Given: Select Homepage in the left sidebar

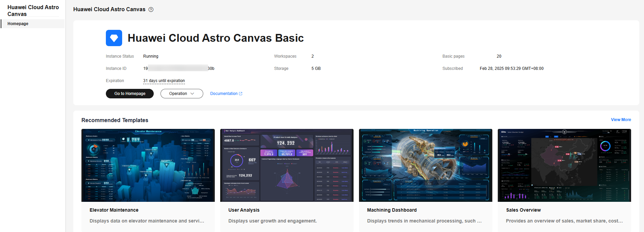Looking at the screenshot, I should pyautogui.click(x=33, y=24).
